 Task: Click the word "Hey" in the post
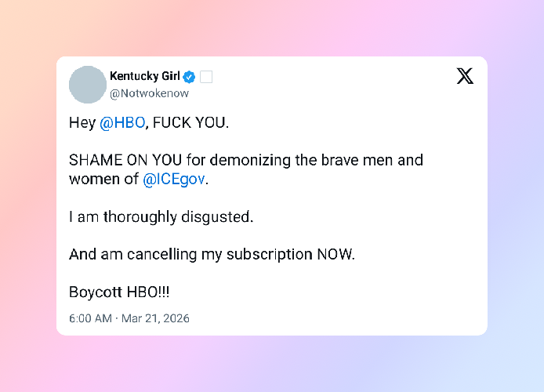click(x=82, y=123)
